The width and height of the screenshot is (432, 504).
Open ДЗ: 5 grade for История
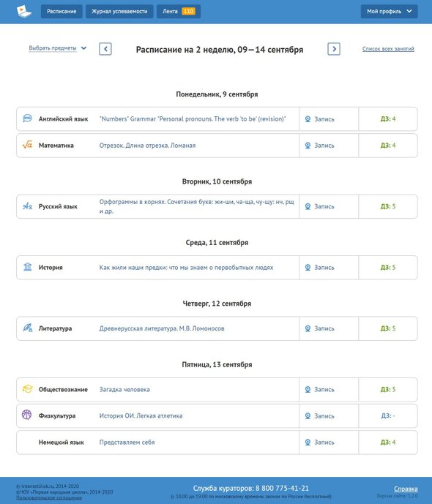(388, 268)
